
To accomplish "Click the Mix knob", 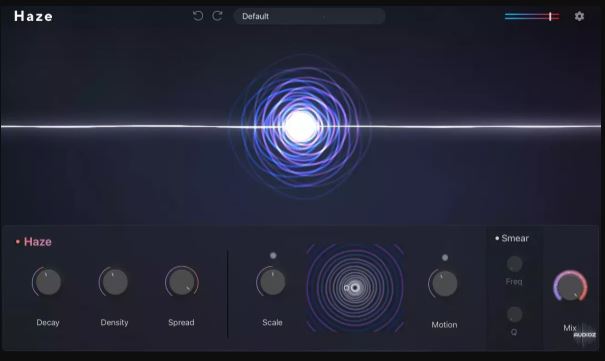I will 570,286.
